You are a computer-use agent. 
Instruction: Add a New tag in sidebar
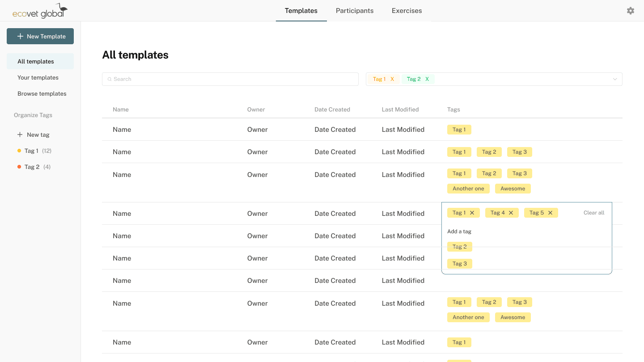click(x=34, y=135)
